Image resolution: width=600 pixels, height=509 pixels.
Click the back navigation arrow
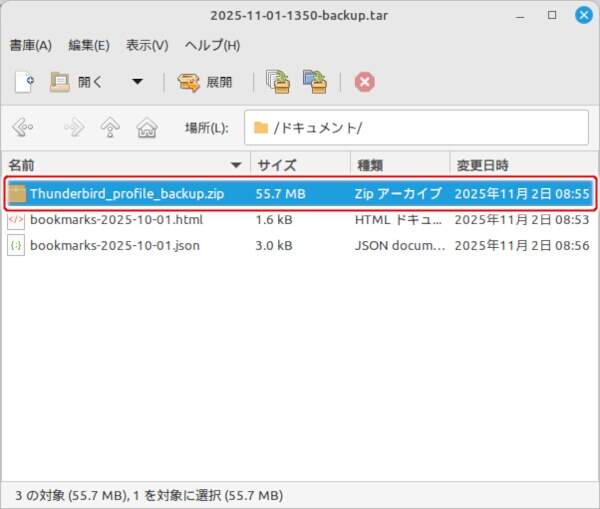23,128
